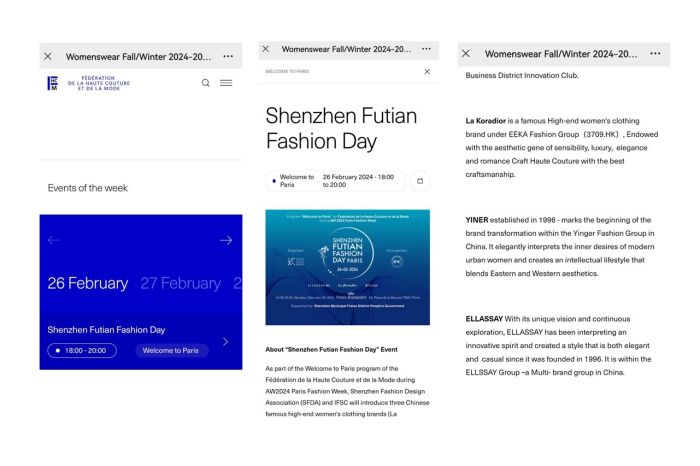This screenshot has width=700, height=466.
Task: Close the left Womenswear page
Action: 48,56
